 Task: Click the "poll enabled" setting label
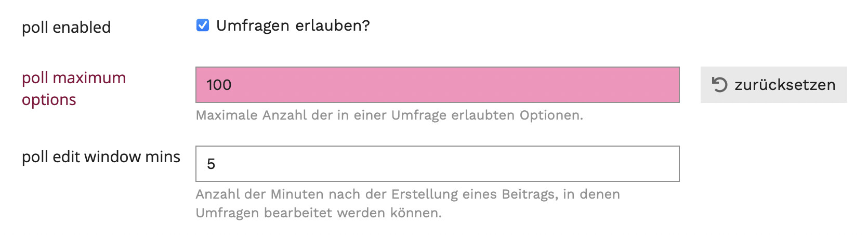pyautogui.click(x=66, y=27)
